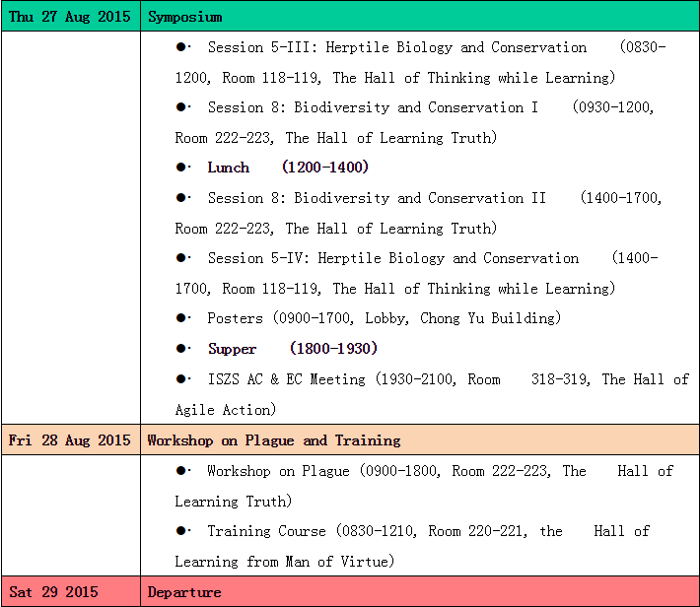
Task: Click Session 5-IV Herptile Biology entry
Action: (392, 258)
